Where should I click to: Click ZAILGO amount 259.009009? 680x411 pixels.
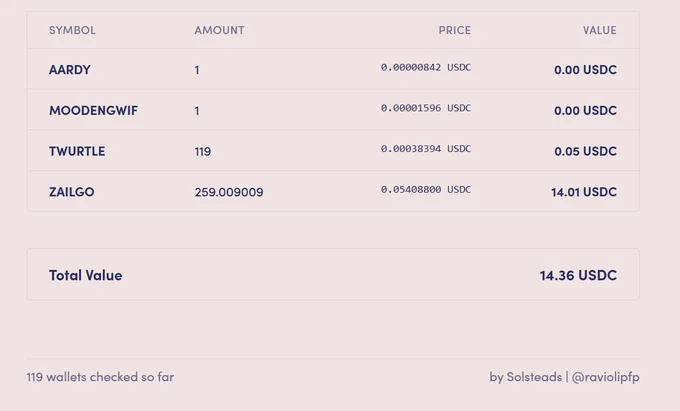click(229, 192)
